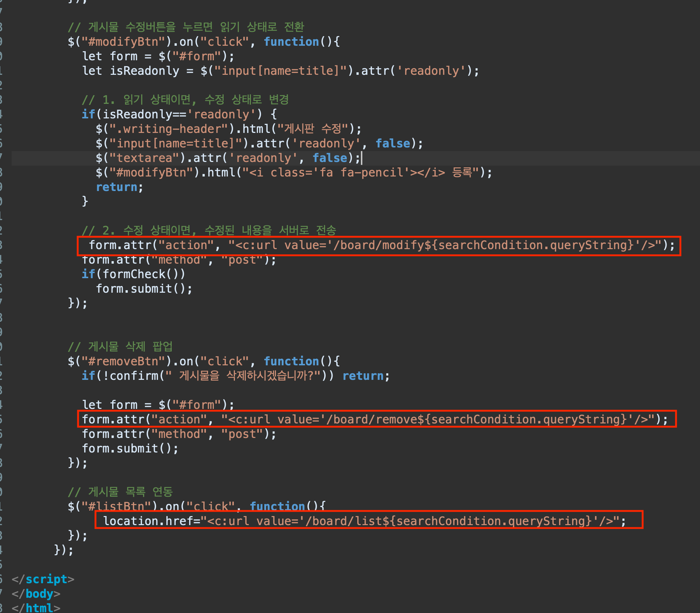Click the highlighted /board/remove action line
700x613 pixels.
click(374, 419)
